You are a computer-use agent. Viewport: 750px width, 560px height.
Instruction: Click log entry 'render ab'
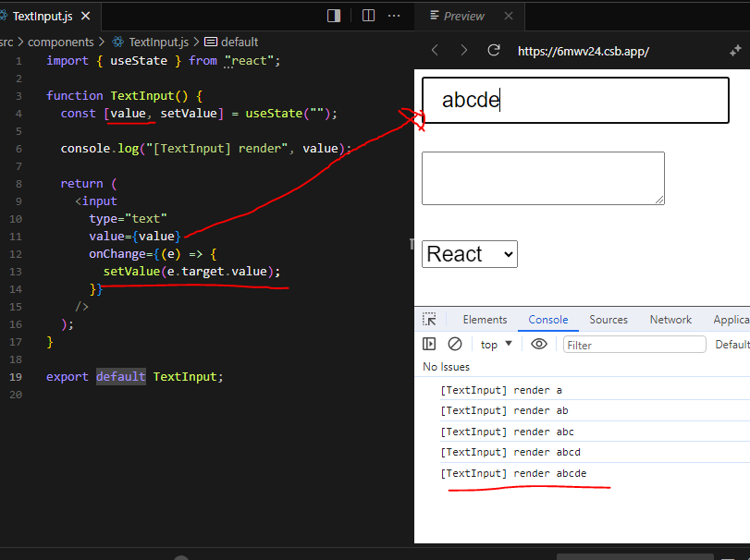click(504, 411)
